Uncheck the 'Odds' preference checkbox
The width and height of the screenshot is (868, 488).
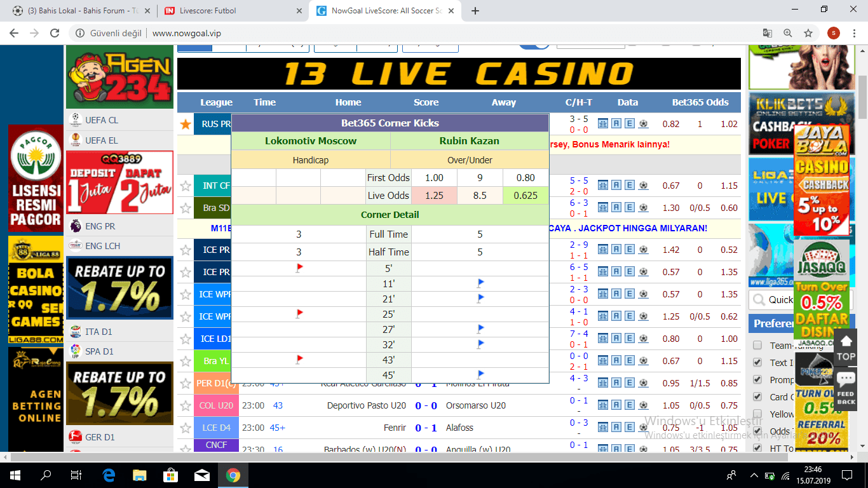757,431
